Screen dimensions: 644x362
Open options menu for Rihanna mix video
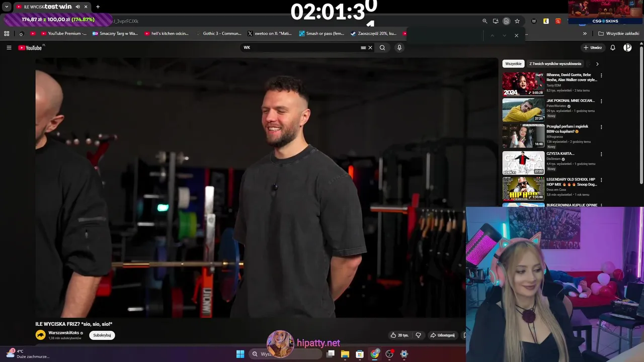[x=601, y=75]
